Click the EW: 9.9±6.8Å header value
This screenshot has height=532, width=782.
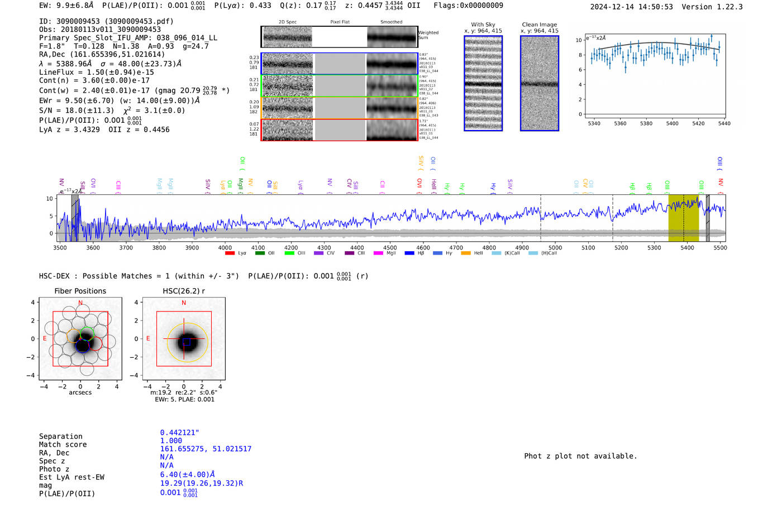67,6
